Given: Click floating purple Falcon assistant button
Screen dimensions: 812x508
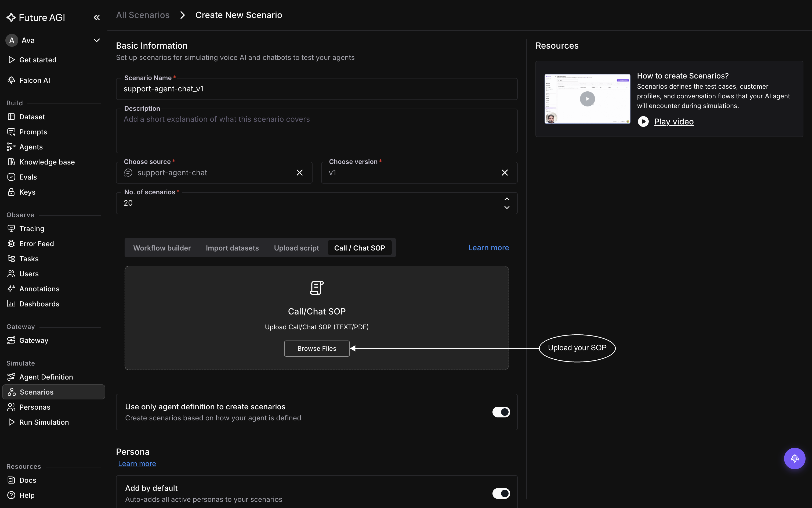Looking at the screenshot, I should [x=795, y=459].
